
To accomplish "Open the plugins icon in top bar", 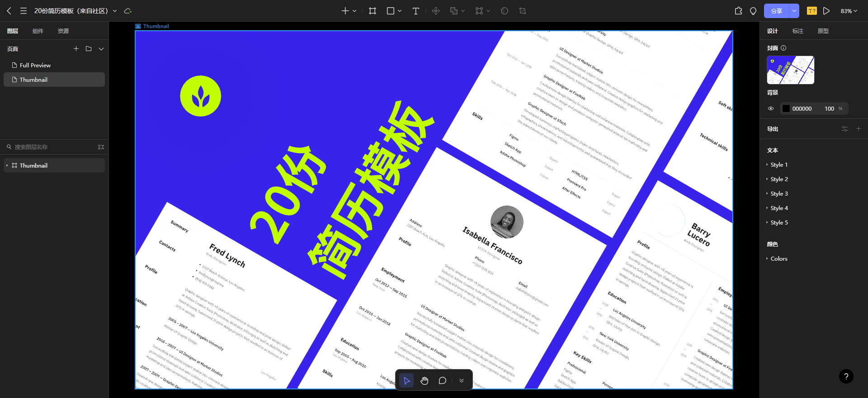I will 739,11.
